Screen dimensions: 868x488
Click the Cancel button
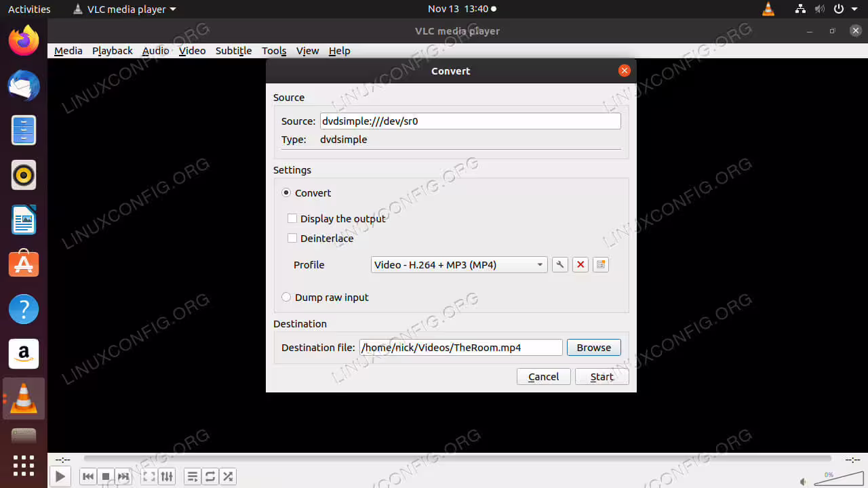[544, 377]
